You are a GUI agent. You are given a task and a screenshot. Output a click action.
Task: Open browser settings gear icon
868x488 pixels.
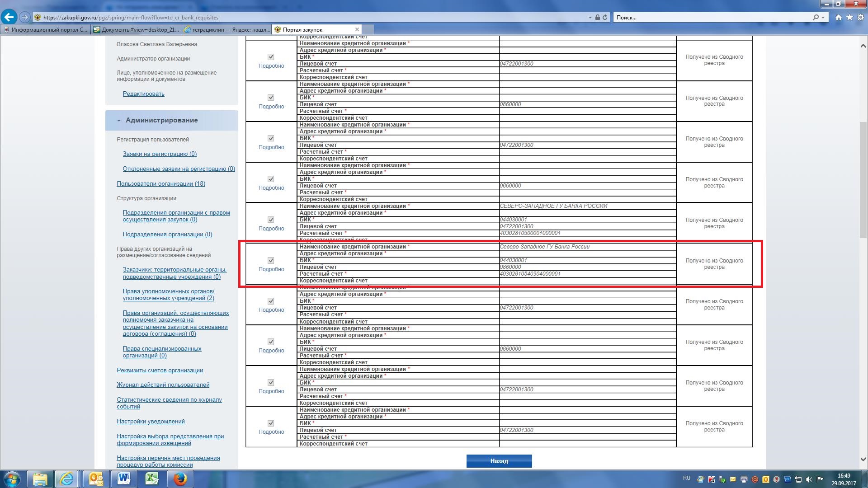pyautogui.click(x=860, y=17)
